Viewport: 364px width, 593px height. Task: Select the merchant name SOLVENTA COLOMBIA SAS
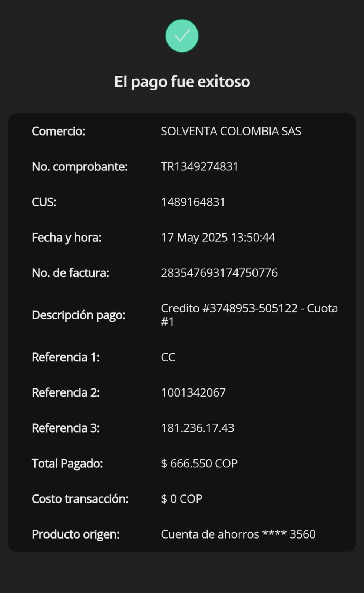(231, 131)
